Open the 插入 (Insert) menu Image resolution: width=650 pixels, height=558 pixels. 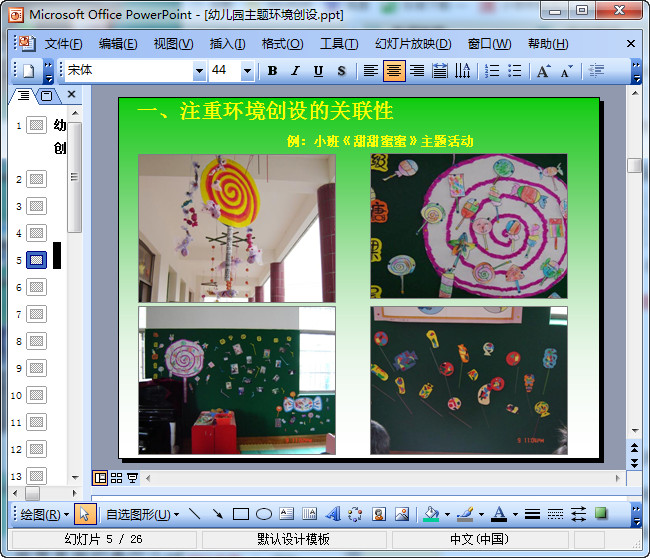coord(227,44)
